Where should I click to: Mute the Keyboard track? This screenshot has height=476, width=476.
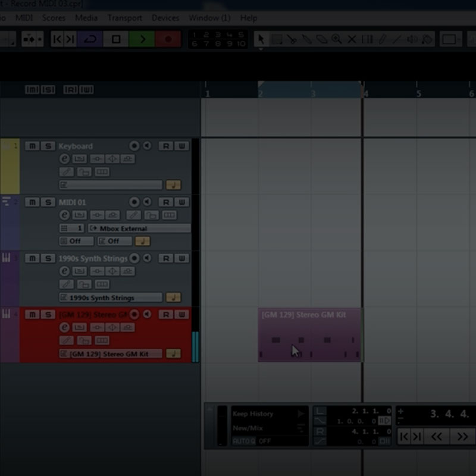(32, 146)
